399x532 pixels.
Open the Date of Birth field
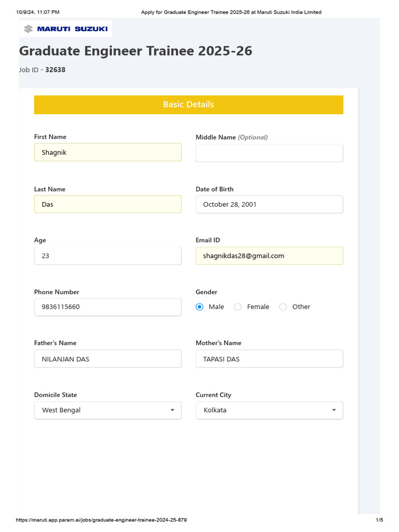pyautogui.click(x=269, y=205)
